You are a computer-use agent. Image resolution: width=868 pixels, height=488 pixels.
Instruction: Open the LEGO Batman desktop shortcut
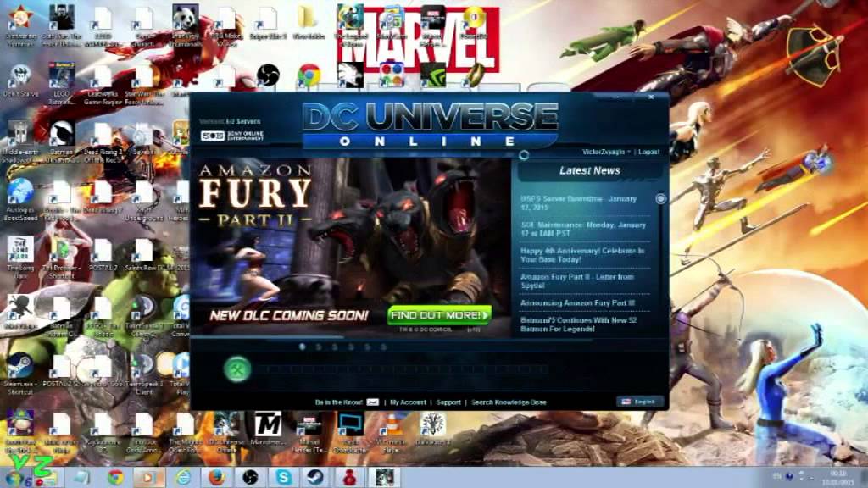[x=61, y=83]
